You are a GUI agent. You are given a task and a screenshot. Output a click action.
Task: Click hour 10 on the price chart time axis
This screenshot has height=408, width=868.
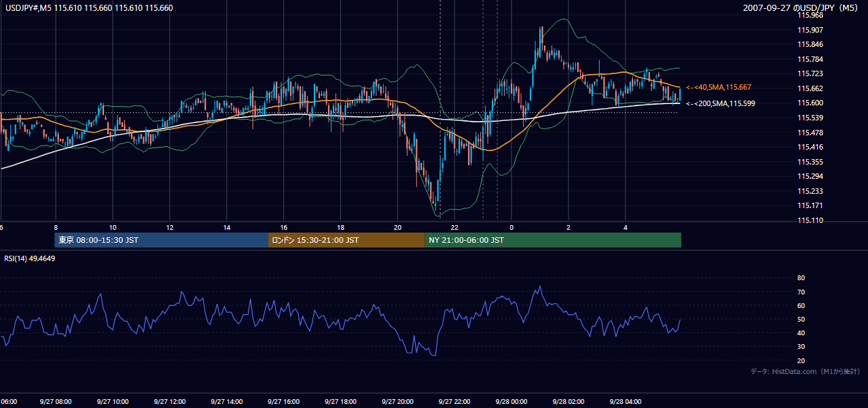(x=113, y=227)
